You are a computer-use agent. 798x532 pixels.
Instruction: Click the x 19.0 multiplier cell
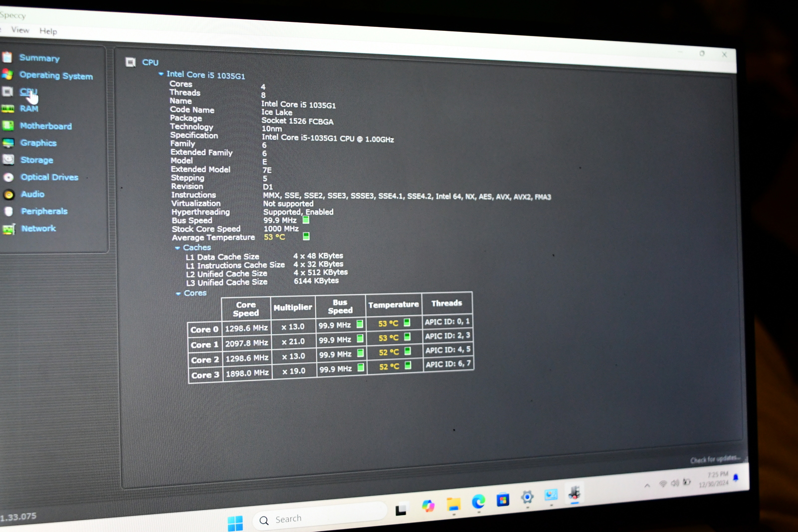pyautogui.click(x=294, y=371)
